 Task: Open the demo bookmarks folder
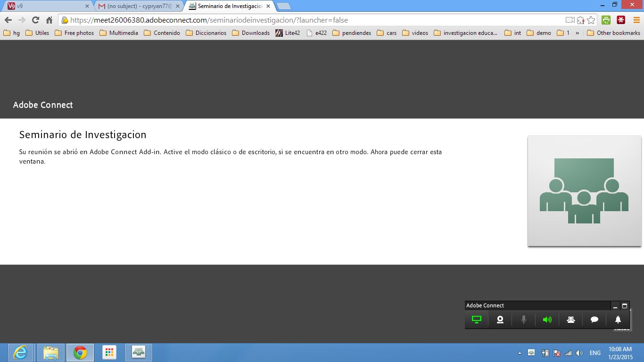[x=539, y=33]
